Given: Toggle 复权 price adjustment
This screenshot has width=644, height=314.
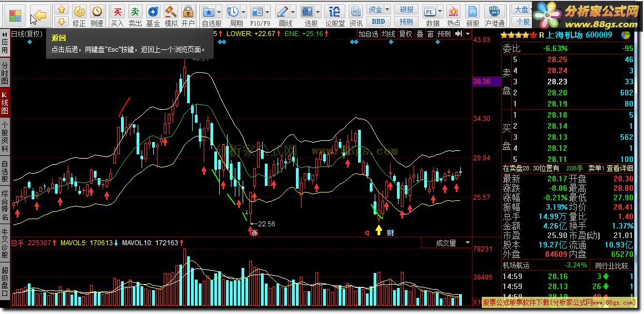Looking at the screenshot, I should click(406, 34).
